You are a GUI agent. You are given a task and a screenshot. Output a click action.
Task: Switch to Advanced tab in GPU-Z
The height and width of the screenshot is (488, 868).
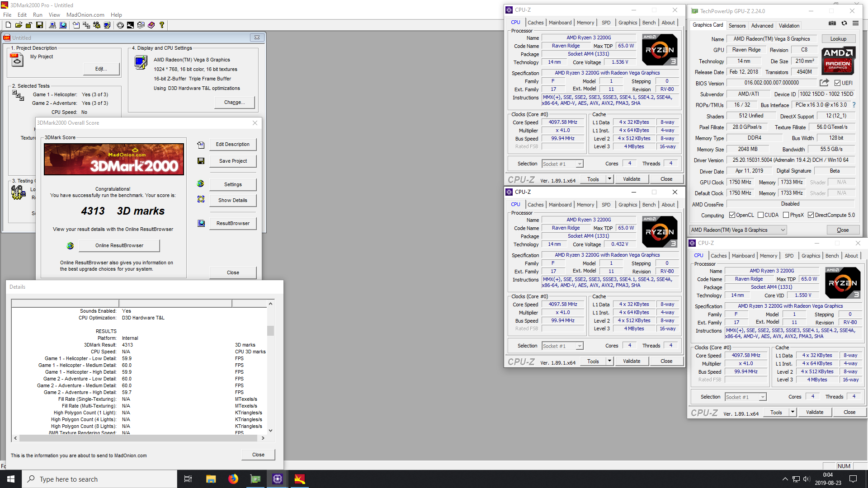[x=762, y=26]
